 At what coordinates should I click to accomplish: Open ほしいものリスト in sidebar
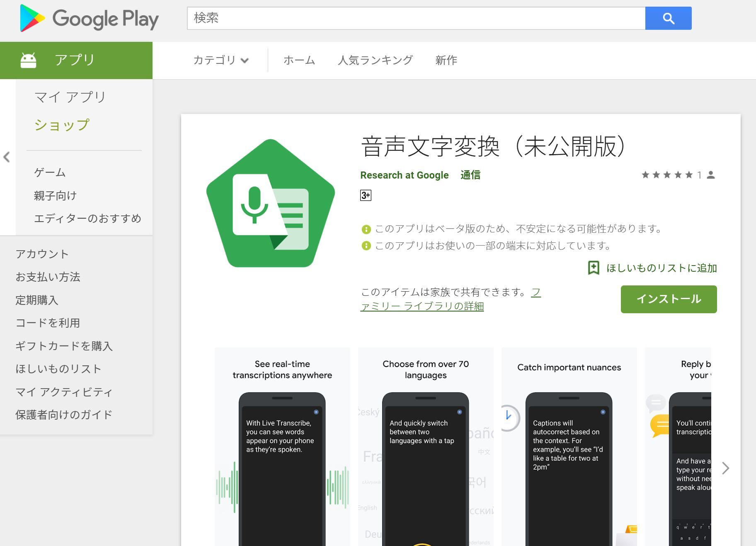[x=58, y=369]
